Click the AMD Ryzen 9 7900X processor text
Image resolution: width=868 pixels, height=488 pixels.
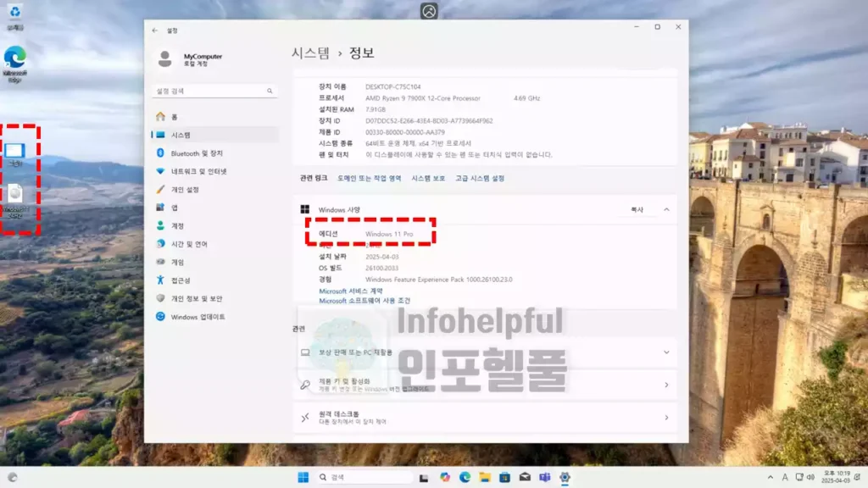point(423,98)
